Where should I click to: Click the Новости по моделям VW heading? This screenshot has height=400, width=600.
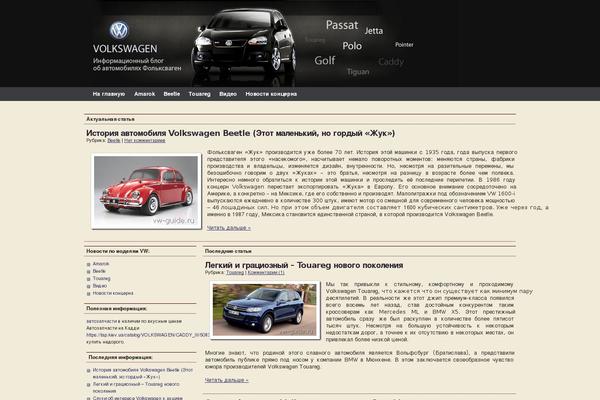pyautogui.click(x=118, y=251)
